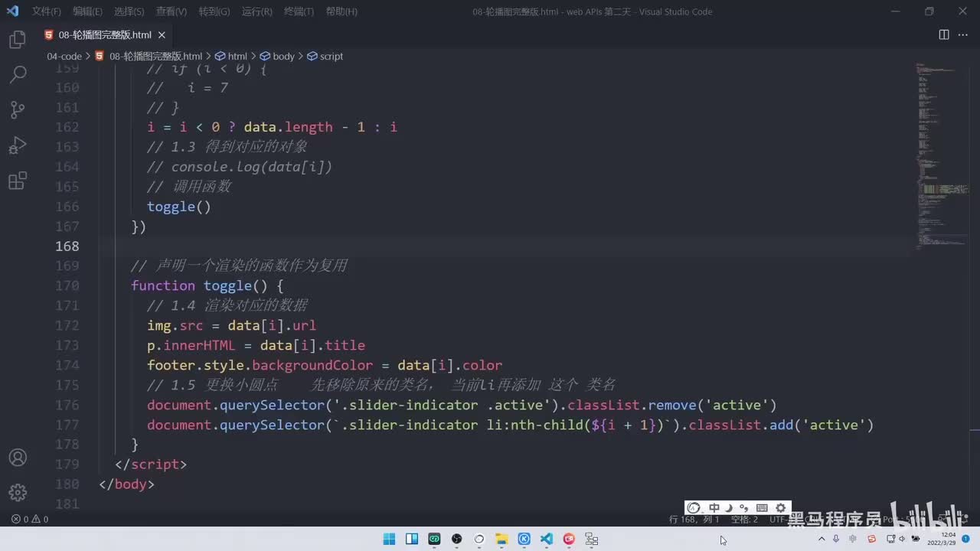Open the 转到(G) menu
The height and width of the screenshot is (551, 980).
pyautogui.click(x=214, y=11)
